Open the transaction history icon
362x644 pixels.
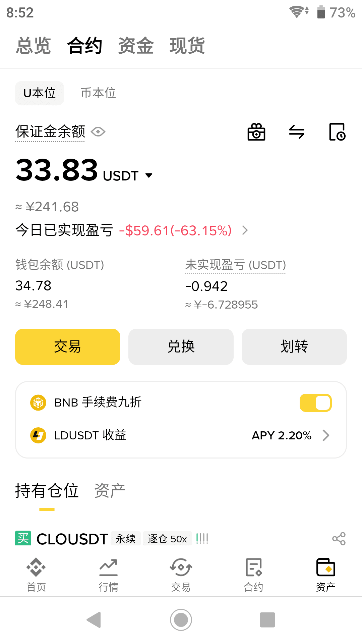[x=337, y=132]
